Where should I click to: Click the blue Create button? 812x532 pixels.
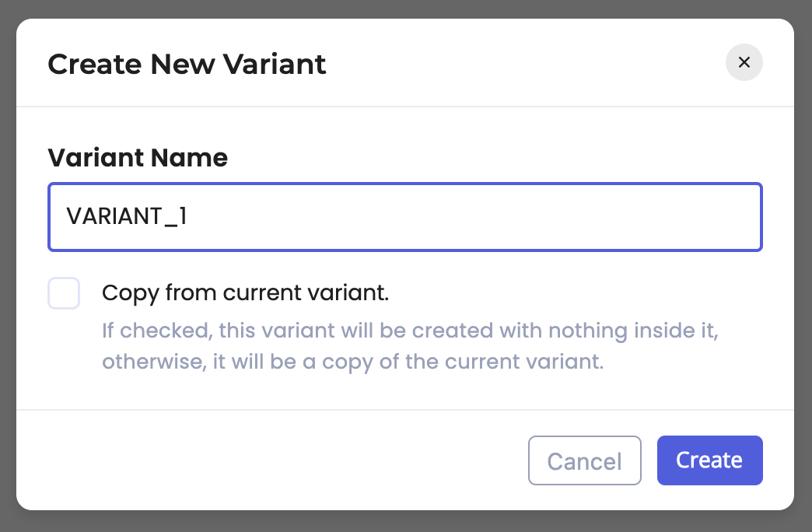coord(709,460)
